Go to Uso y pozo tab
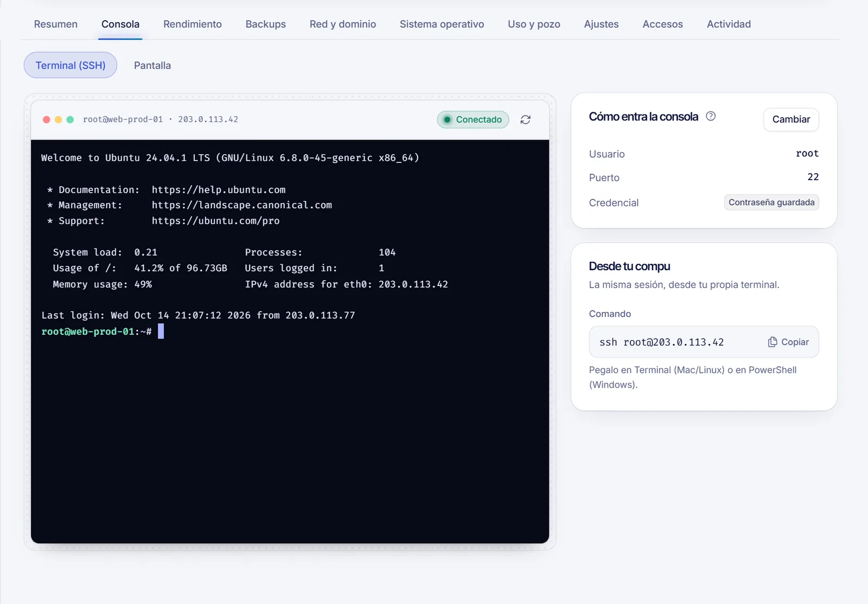868x604 pixels. (534, 24)
